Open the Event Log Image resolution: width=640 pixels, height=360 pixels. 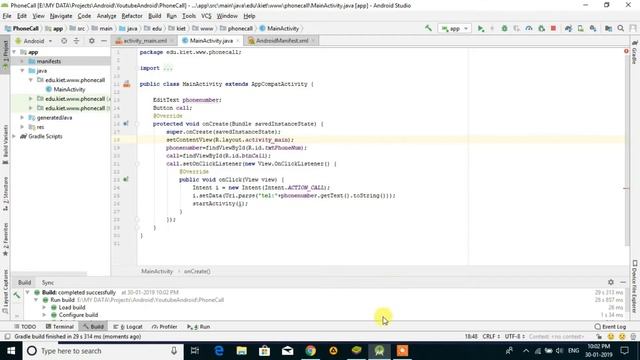click(x=611, y=327)
